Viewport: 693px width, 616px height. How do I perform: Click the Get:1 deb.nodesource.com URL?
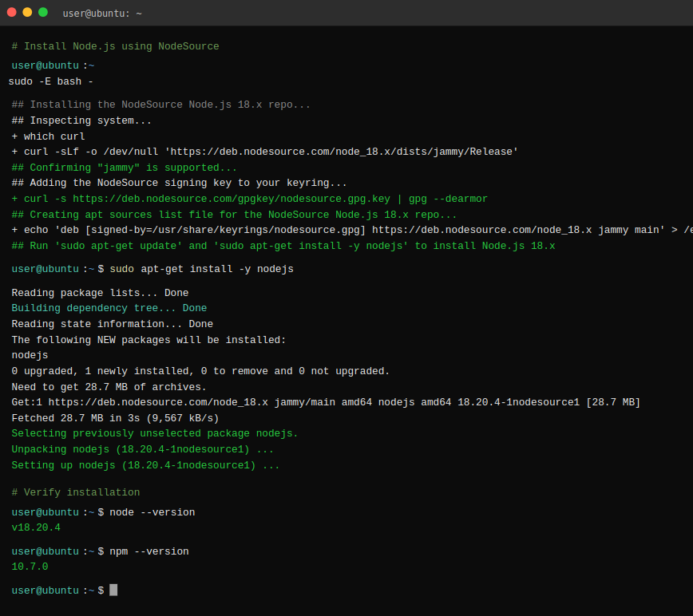click(158, 402)
